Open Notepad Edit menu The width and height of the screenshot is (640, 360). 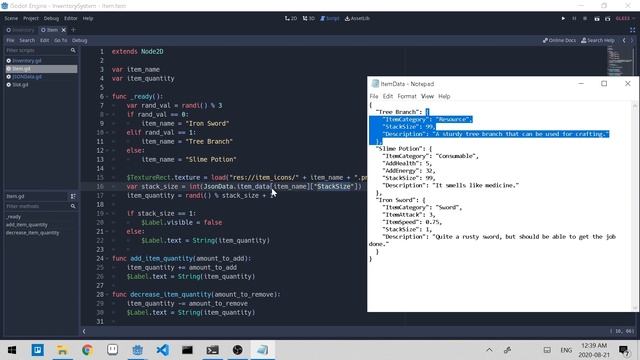click(388, 96)
